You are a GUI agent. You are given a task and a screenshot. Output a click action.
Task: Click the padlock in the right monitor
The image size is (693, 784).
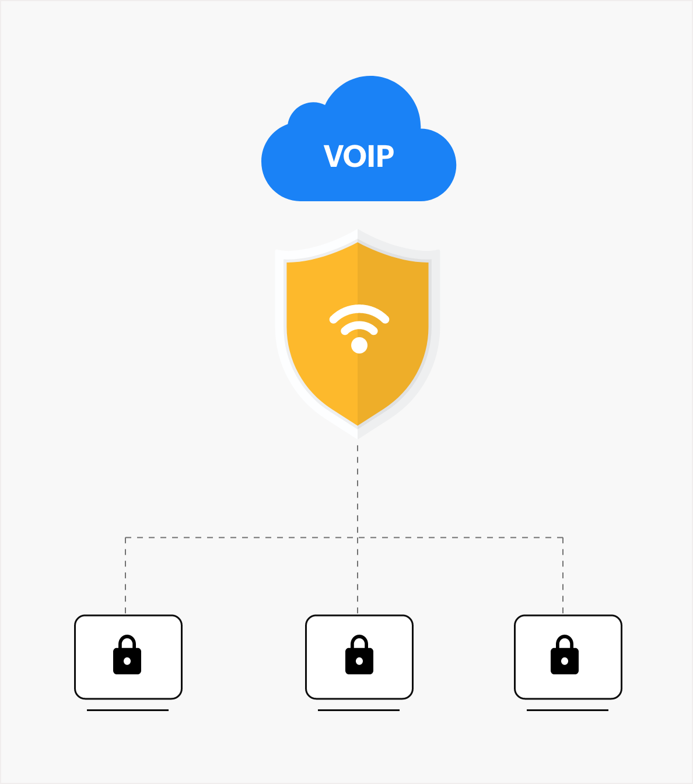(x=565, y=654)
